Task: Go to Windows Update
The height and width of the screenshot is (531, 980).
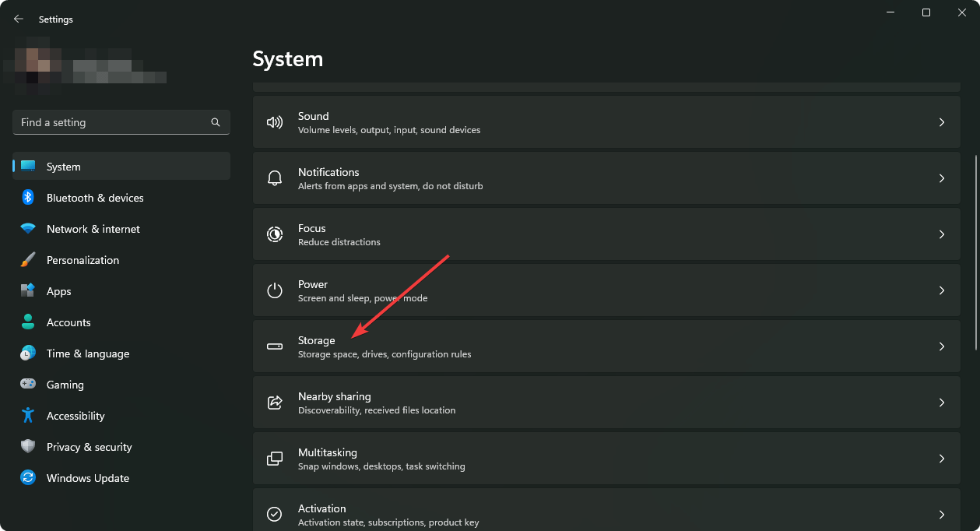Action: tap(121, 478)
